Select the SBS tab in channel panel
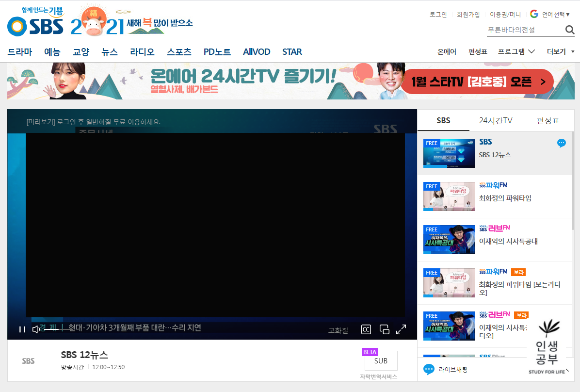Viewport: 580px width, 392px height. pyautogui.click(x=443, y=120)
